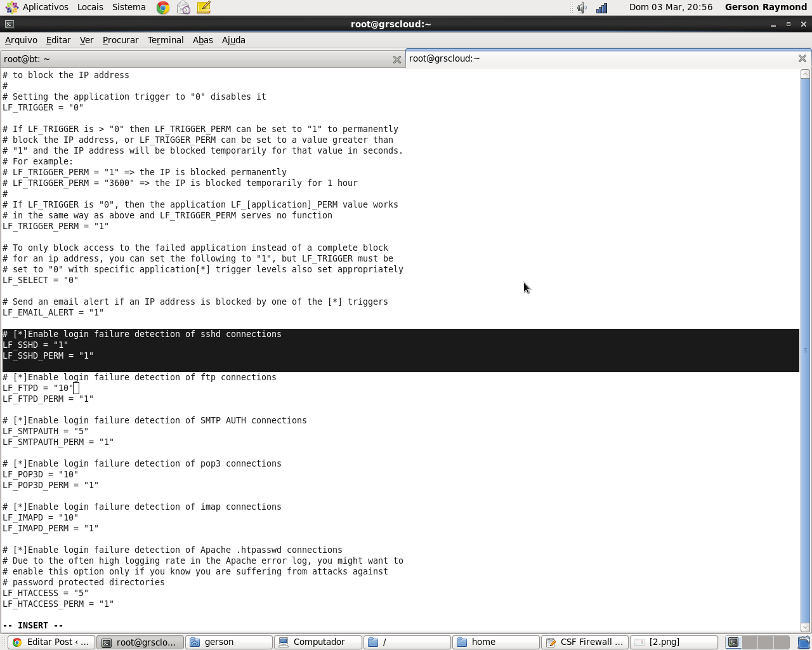Click the imap connections comment line
This screenshot has height=650, width=812.
[x=142, y=507]
